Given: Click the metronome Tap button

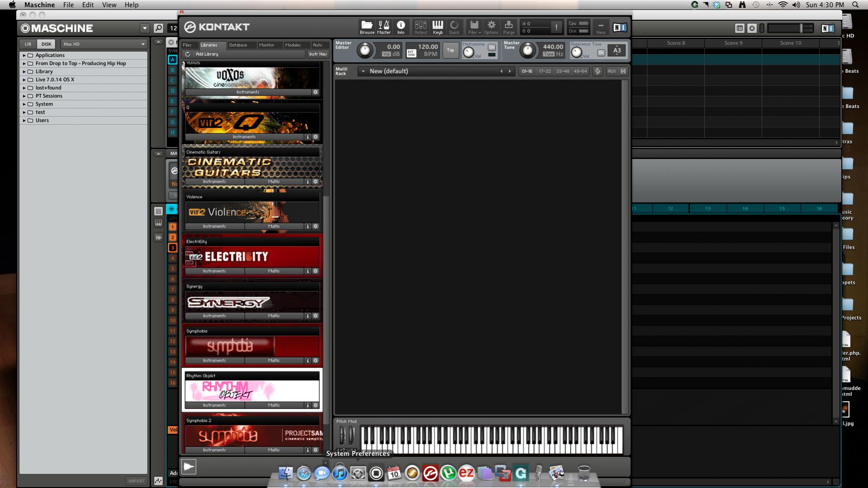Looking at the screenshot, I should point(450,51).
